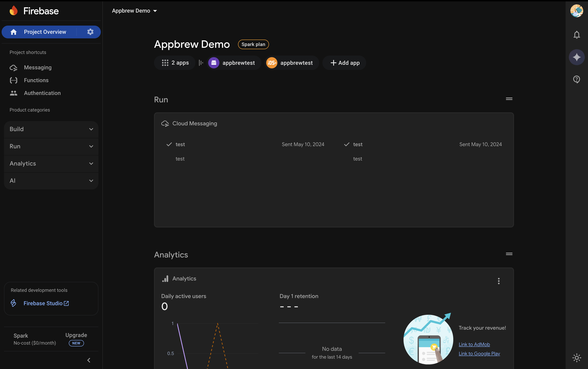588x369 pixels.
Task: Open project settings gear icon
Action: 90,32
